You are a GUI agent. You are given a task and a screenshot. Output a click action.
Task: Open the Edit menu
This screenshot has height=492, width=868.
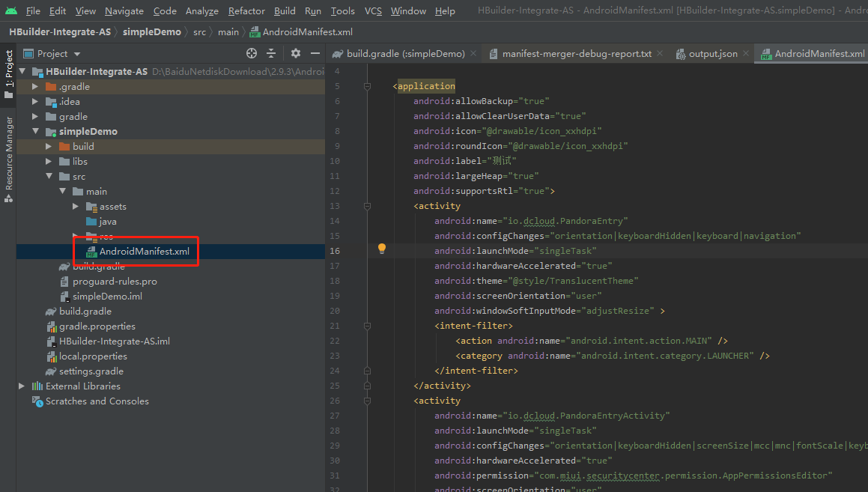[x=58, y=10]
